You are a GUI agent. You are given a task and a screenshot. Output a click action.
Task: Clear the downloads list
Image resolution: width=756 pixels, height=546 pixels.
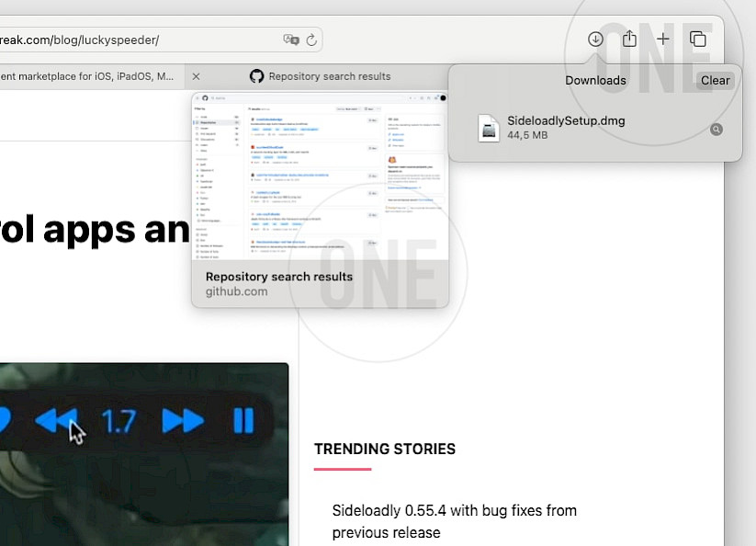[x=715, y=81]
